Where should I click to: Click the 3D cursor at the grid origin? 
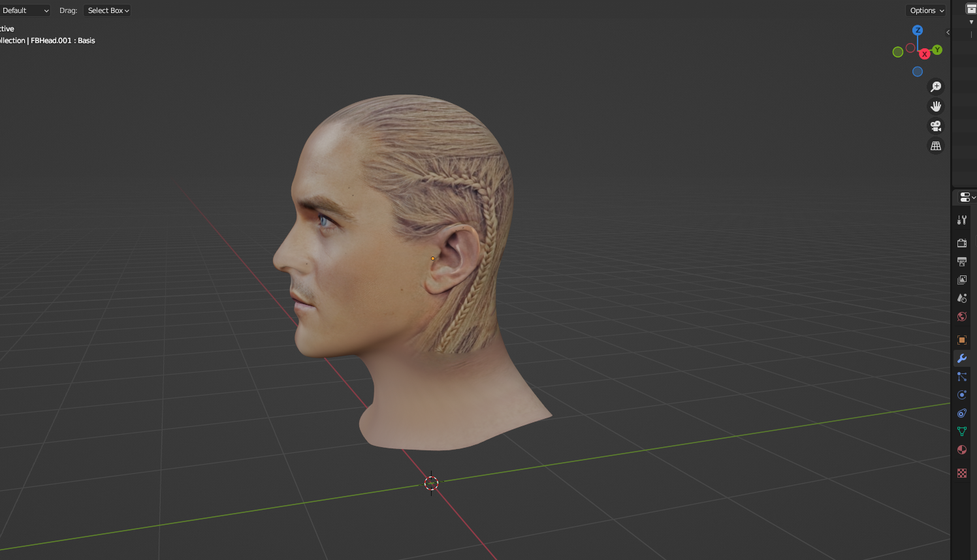tap(431, 483)
